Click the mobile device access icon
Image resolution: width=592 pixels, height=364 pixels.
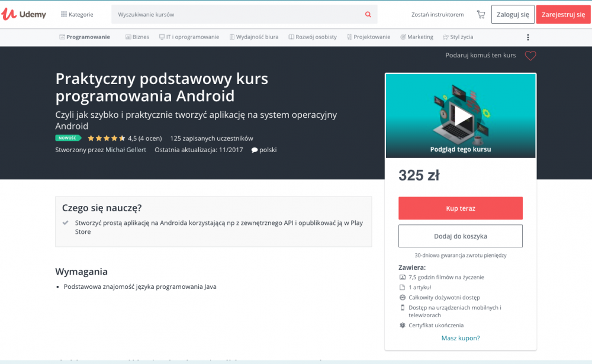click(403, 308)
